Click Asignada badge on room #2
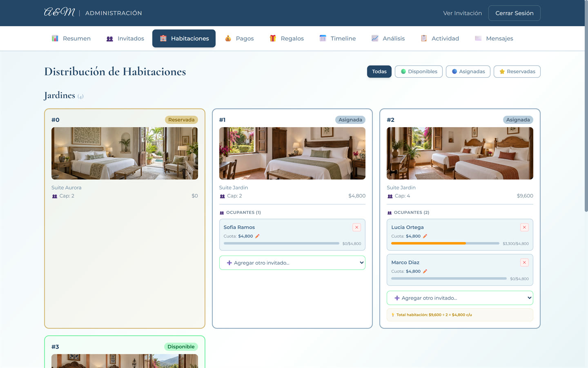 pos(518,120)
